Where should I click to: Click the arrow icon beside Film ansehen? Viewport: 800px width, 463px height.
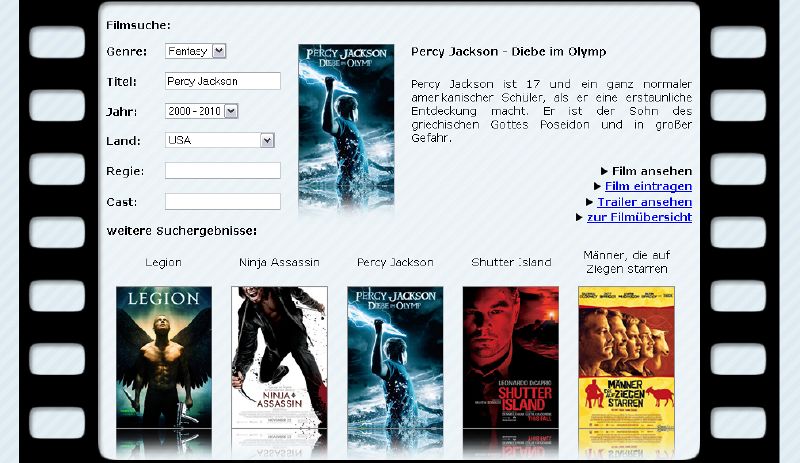[x=604, y=171]
